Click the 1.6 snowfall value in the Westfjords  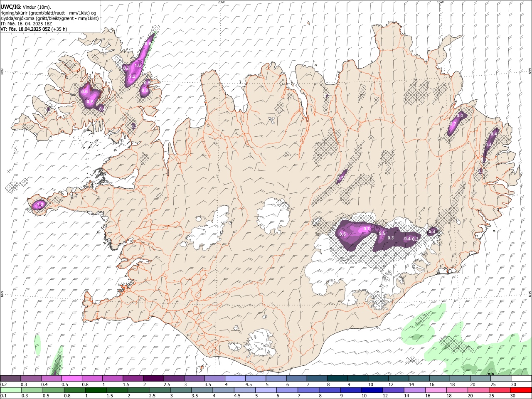coord(138,65)
